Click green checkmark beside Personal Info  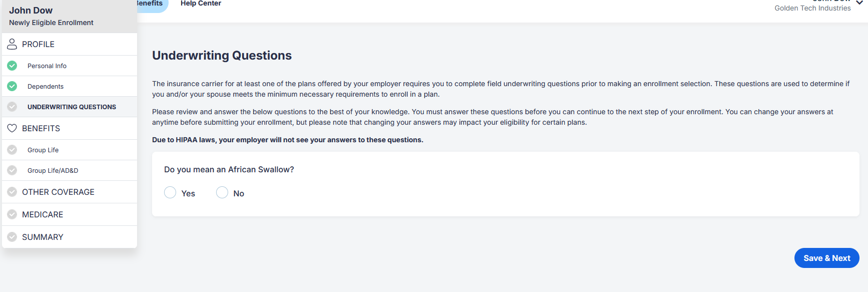(x=12, y=66)
